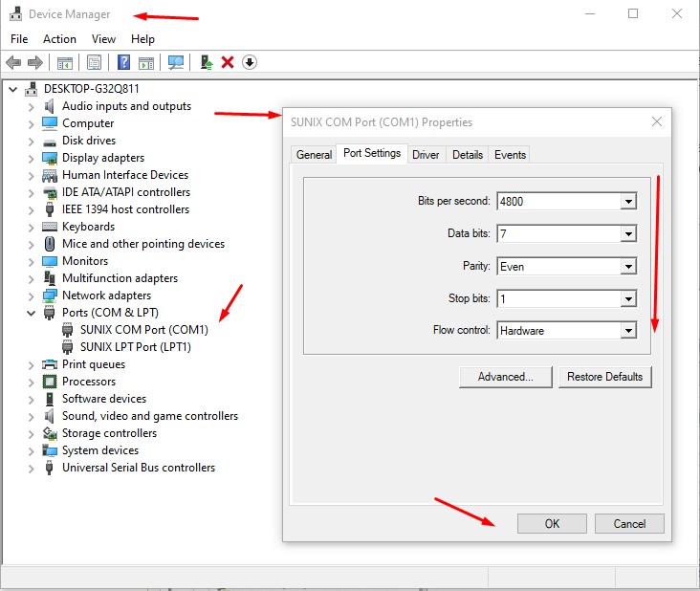Image resolution: width=700 pixels, height=591 pixels.
Task: Open the View menu
Action: tap(103, 39)
